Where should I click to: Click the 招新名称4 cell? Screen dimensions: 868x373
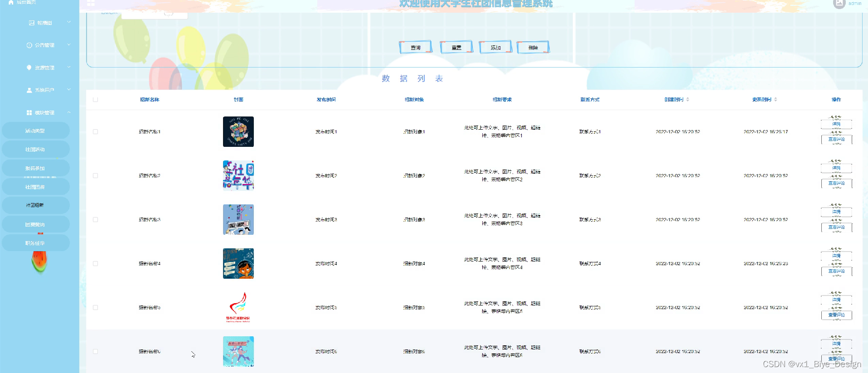click(x=150, y=264)
